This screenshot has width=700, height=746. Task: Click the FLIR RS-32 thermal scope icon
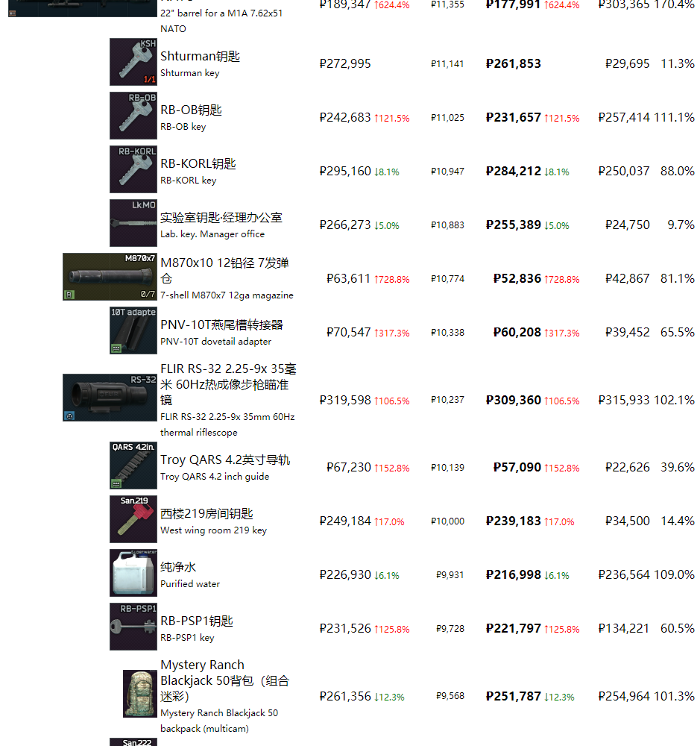pos(110,398)
